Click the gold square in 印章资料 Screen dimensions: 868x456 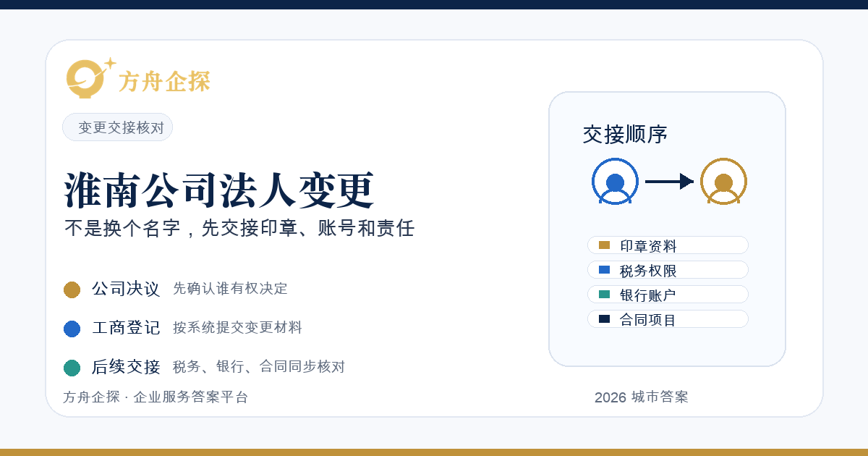tap(605, 245)
